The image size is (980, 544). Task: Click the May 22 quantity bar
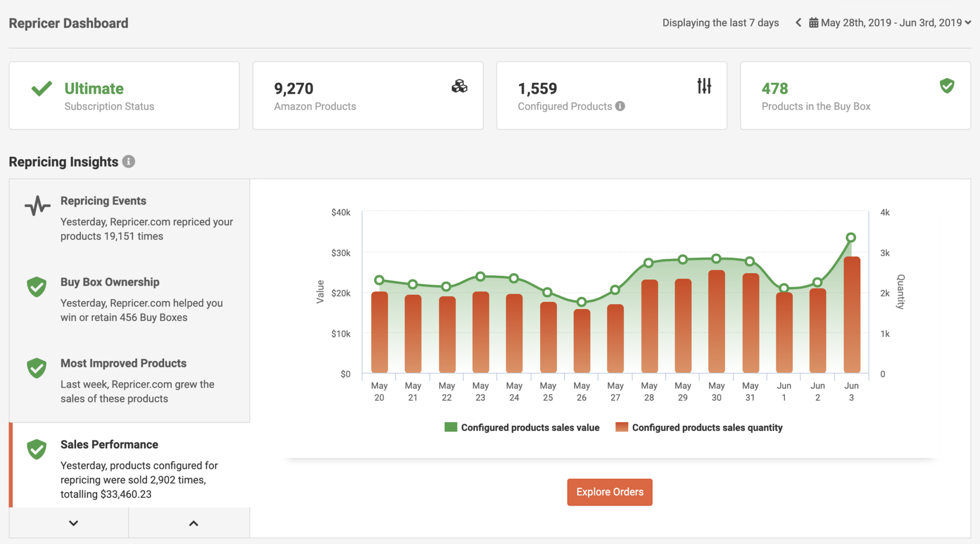[x=447, y=334]
